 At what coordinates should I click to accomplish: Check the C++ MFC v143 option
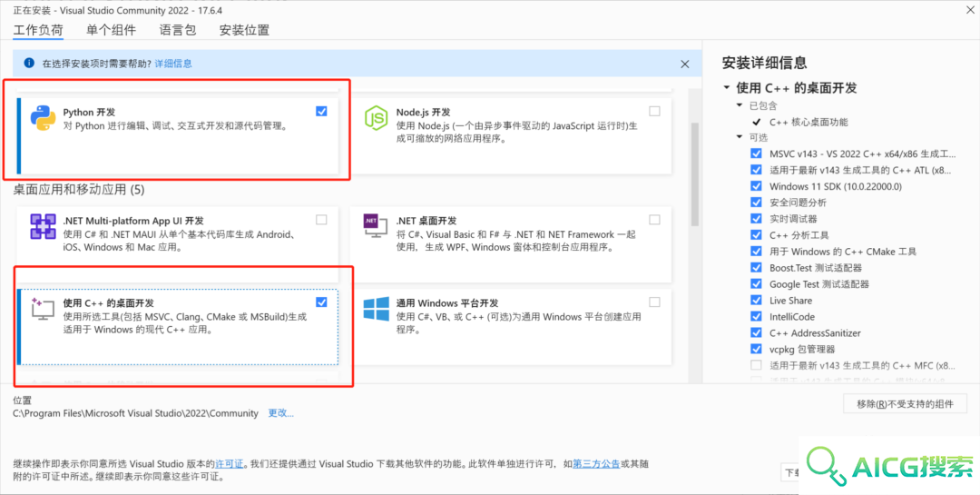tap(756, 365)
